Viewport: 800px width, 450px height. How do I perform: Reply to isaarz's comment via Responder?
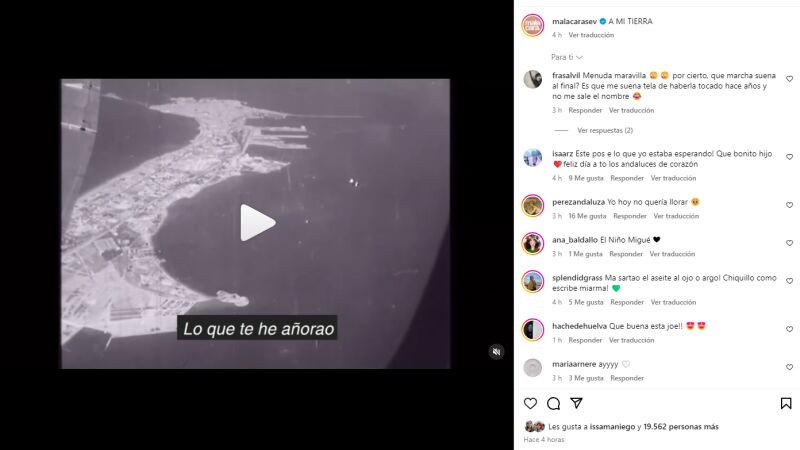[x=627, y=178]
